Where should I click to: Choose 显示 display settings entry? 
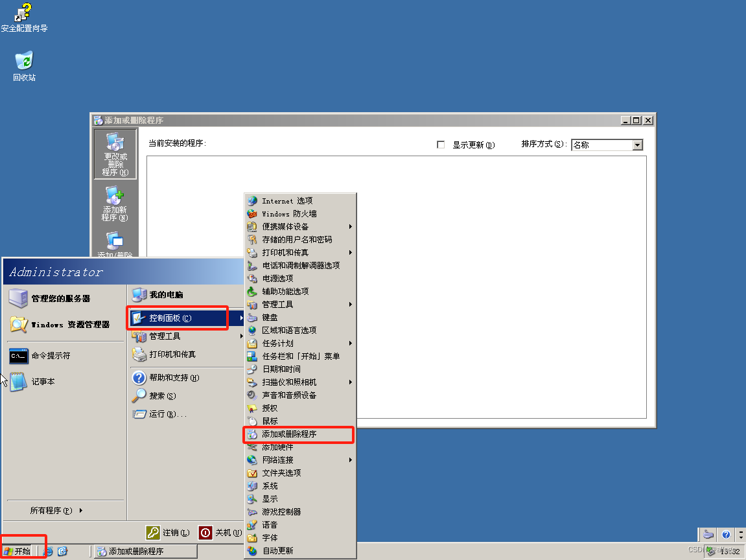(300, 499)
